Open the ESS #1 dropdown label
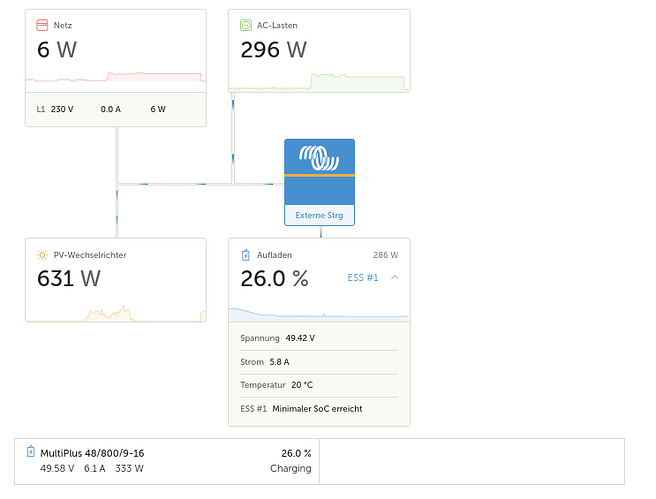The image size is (656, 499). click(363, 277)
